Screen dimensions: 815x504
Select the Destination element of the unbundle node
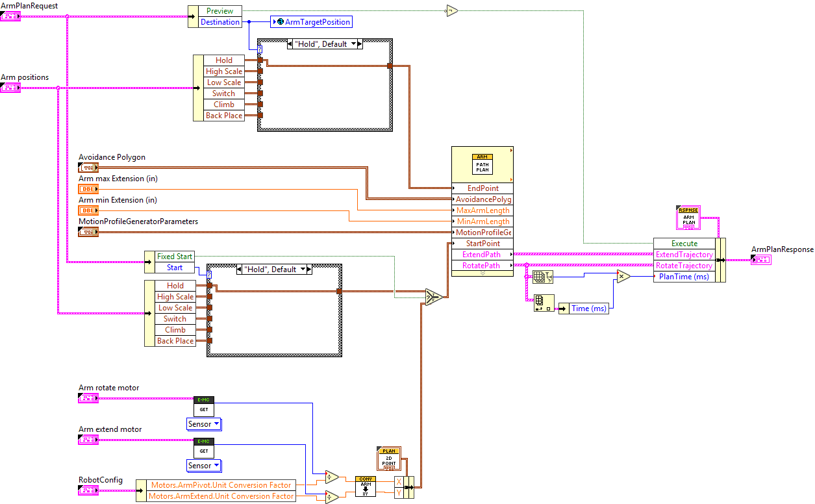[x=219, y=22]
